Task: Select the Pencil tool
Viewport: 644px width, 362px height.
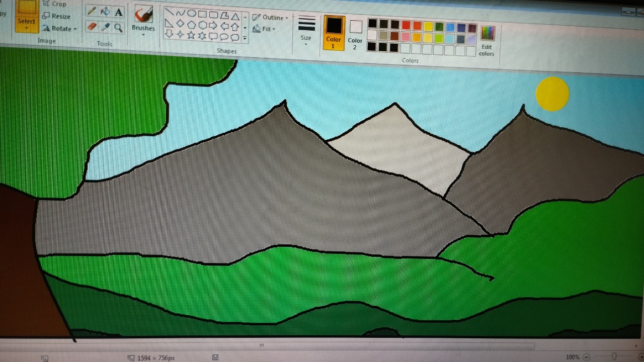Action: click(x=92, y=12)
